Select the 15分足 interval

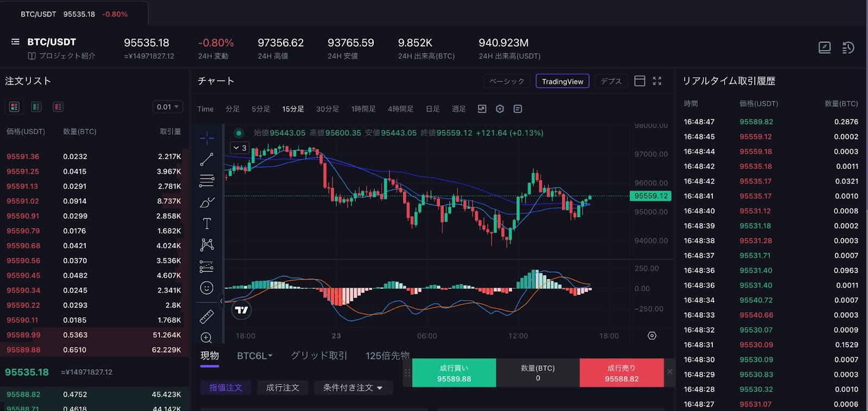[293, 109]
